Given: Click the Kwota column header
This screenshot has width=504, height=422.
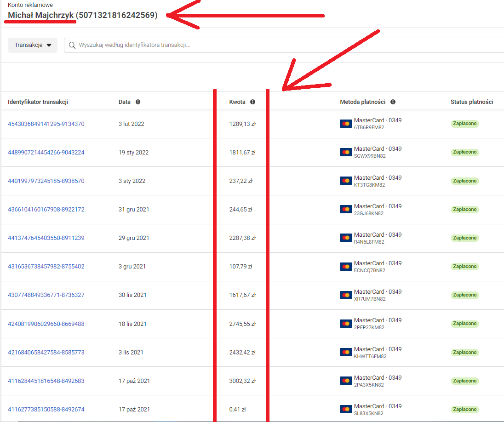Looking at the screenshot, I should point(237,102).
